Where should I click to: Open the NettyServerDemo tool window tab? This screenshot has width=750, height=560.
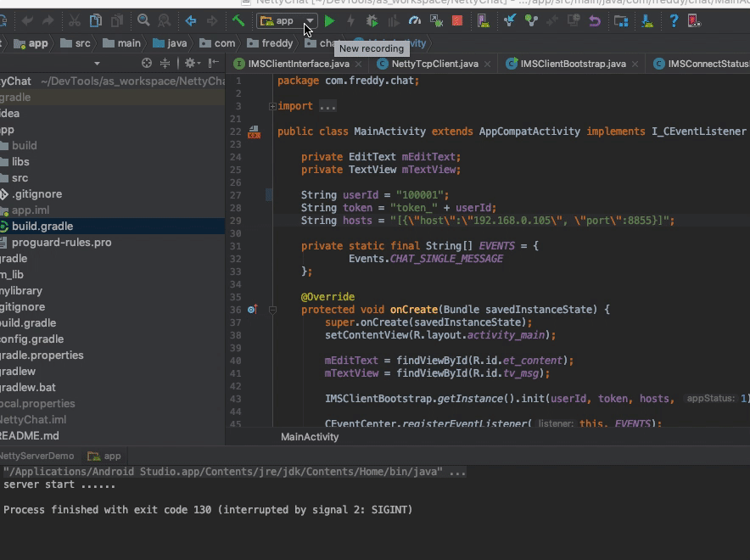click(36, 455)
